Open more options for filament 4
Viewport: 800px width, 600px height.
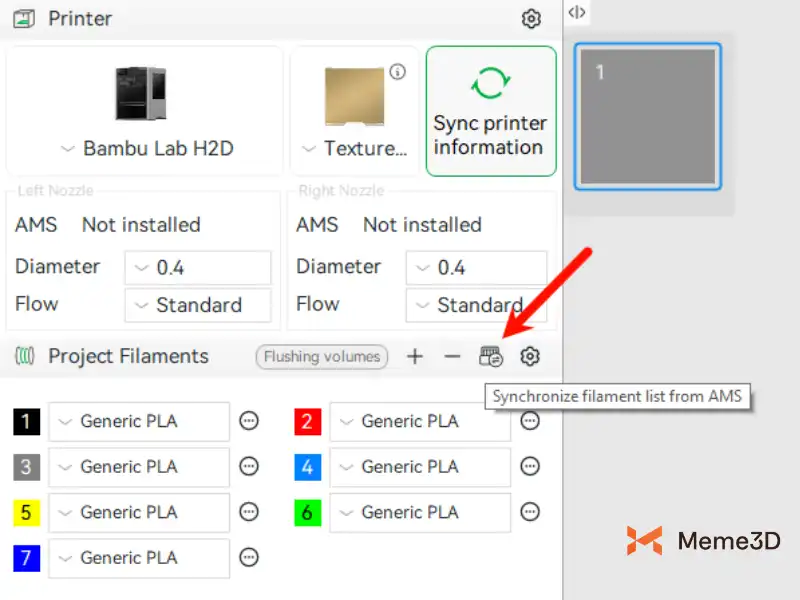(530, 467)
